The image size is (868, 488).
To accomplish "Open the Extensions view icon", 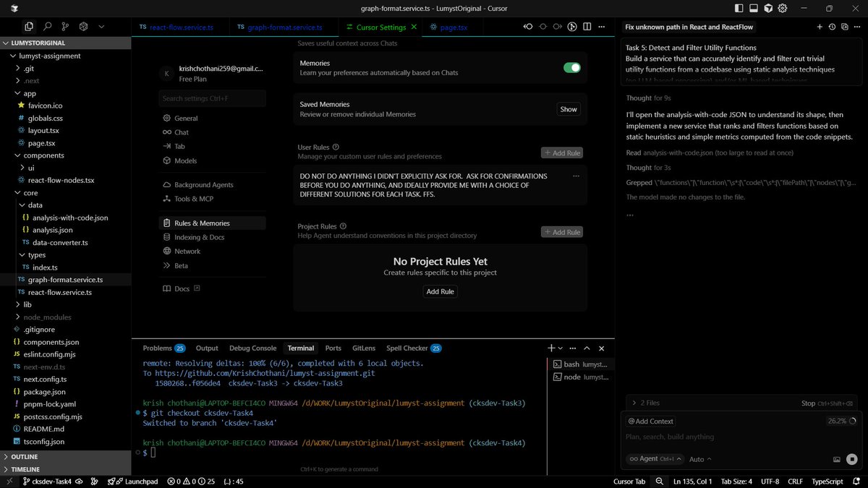I will pyautogui.click(x=83, y=27).
